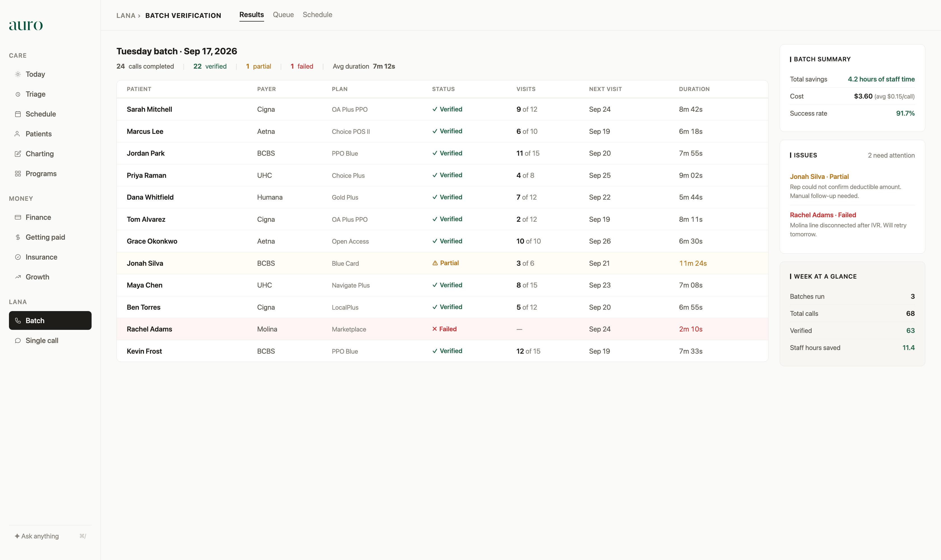Open Insurance via the checkmark circle icon
Screen dimensions: 941x560
(x=18, y=257)
